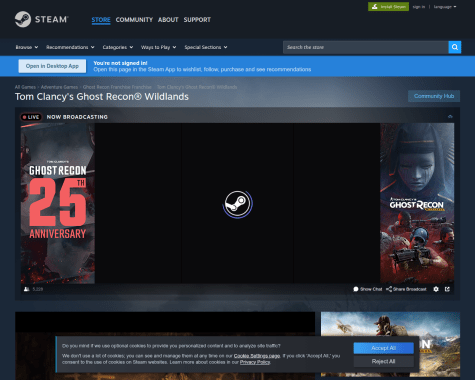
Task: Open the Cookie Settings page link
Action: pos(257,356)
